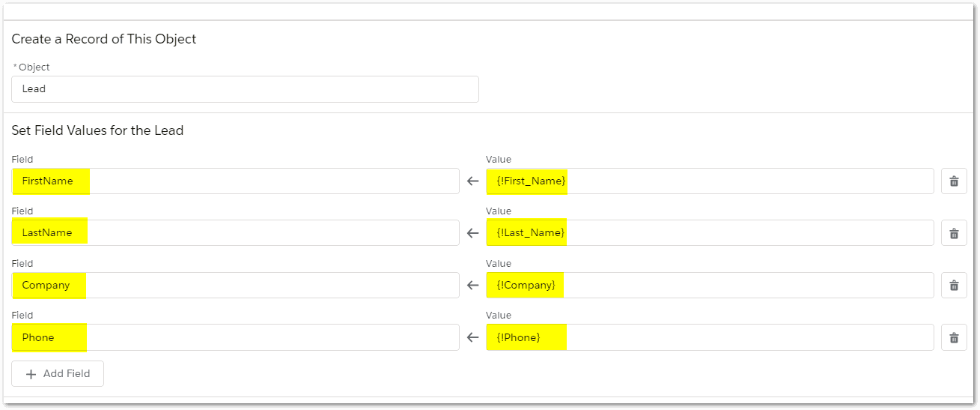Remove the Phone field row with trash icon
980x410 pixels.
[954, 337]
